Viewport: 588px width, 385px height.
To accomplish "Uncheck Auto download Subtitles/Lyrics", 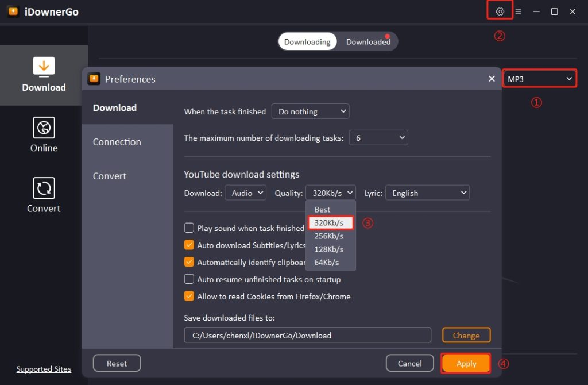I will tap(189, 245).
